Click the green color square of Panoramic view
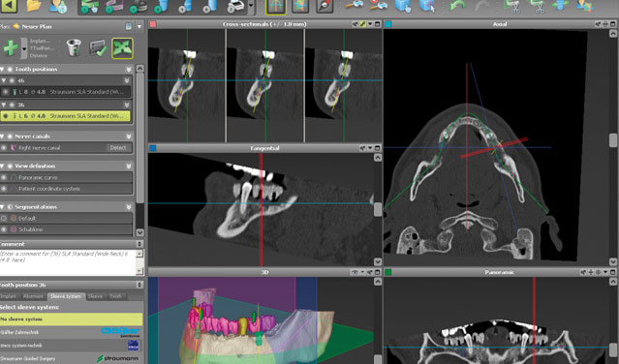 point(388,272)
